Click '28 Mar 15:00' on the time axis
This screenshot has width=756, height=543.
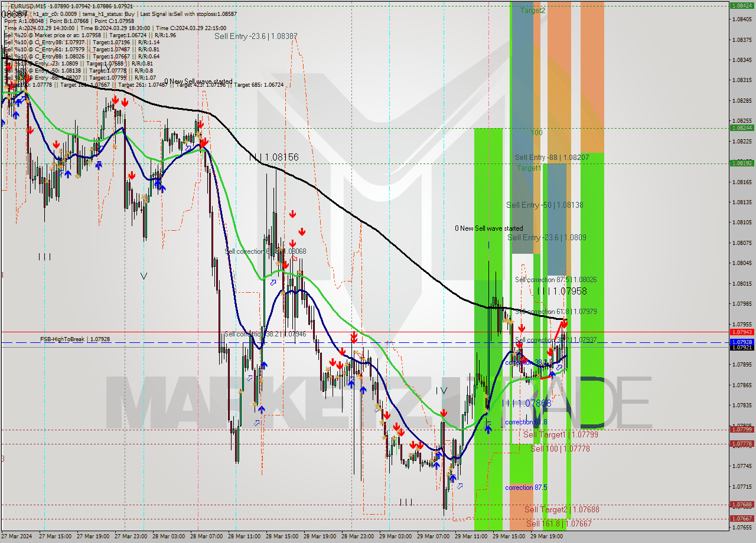click(x=281, y=537)
